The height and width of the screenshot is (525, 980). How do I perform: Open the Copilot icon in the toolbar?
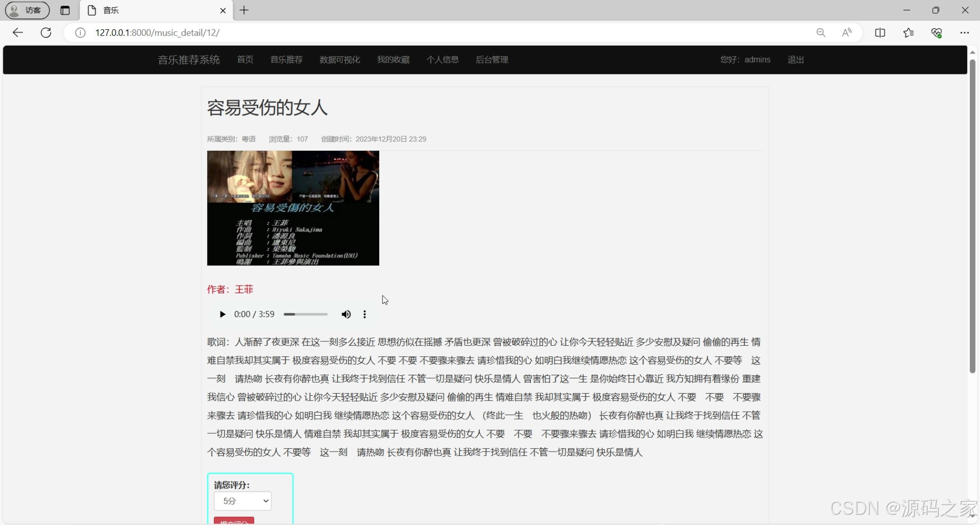(937, 33)
